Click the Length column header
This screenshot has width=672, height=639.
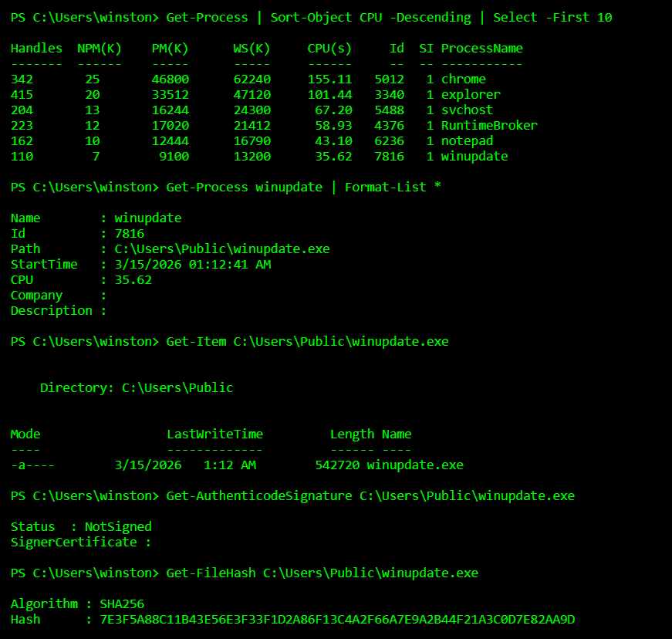352,434
